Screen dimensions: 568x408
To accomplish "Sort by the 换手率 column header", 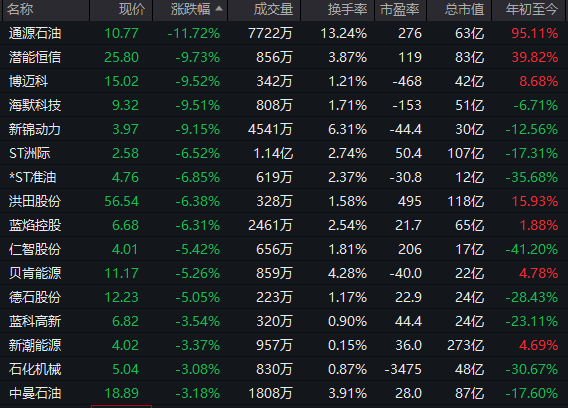I will click(x=347, y=9).
